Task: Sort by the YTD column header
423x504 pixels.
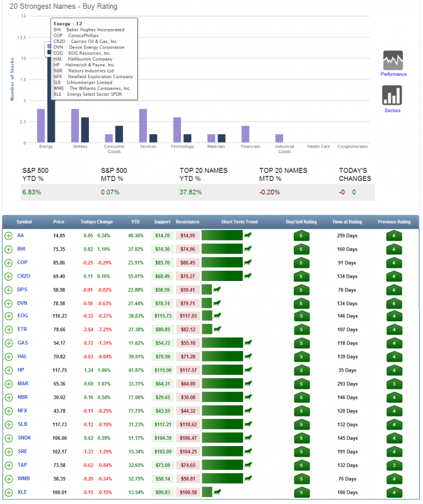Action: pos(136,222)
